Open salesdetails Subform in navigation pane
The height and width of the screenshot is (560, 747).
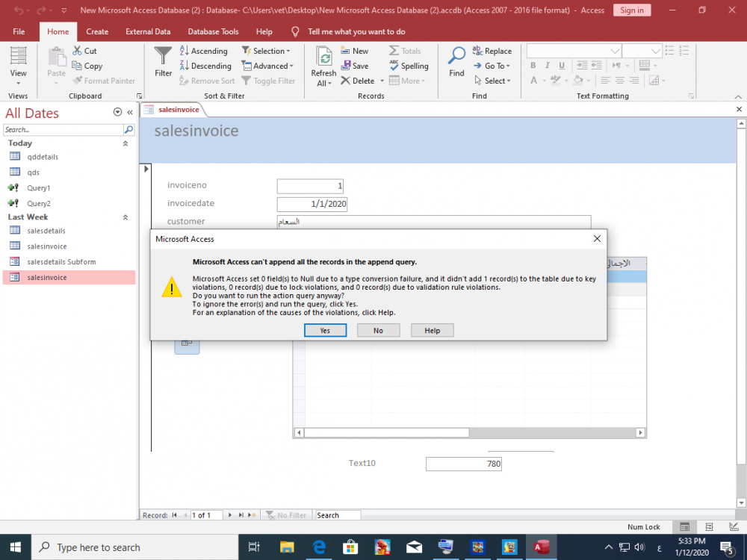(61, 262)
